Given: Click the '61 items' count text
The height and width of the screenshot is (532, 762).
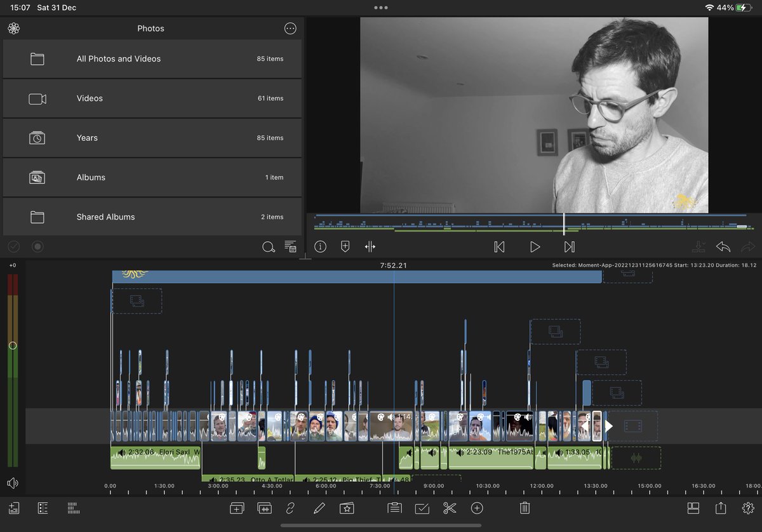Looking at the screenshot, I should coord(271,98).
